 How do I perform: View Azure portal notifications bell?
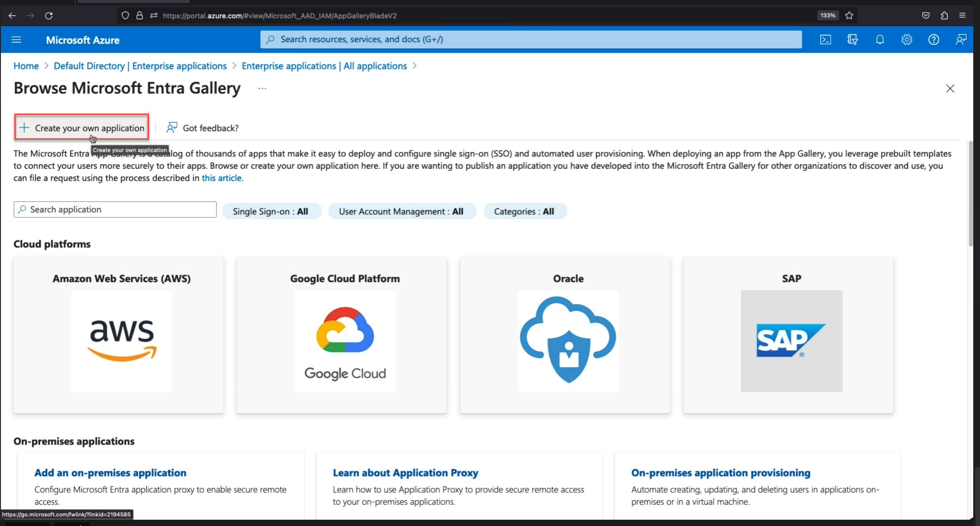880,40
